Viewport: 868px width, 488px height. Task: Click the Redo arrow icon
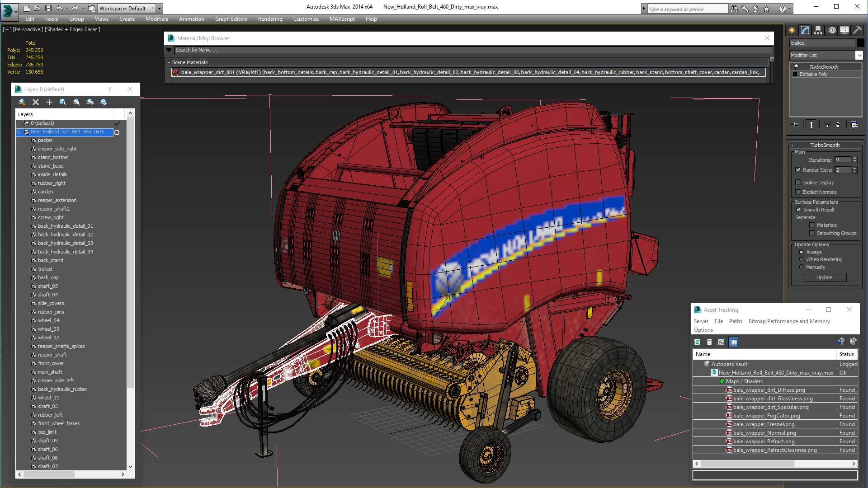(75, 8)
